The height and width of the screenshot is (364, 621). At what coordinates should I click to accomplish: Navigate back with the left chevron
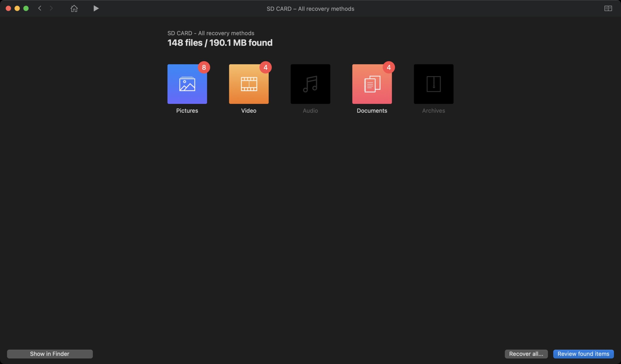click(40, 8)
